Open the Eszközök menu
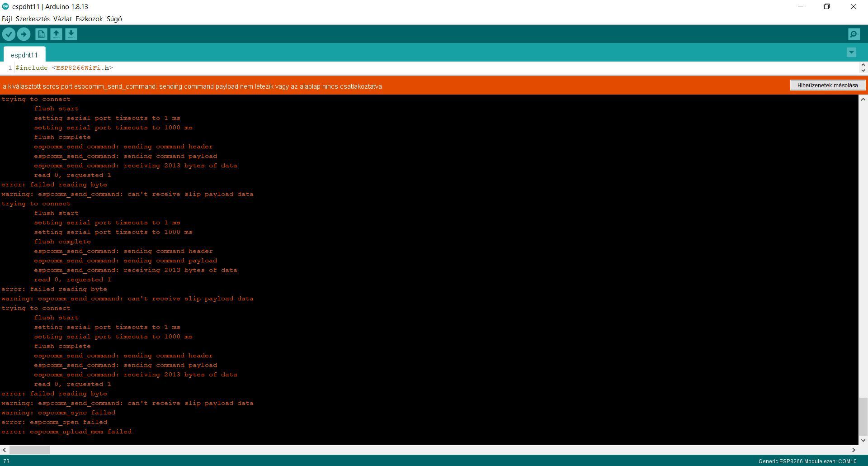Image resolution: width=868 pixels, height=466 pixels. click(x=89, y=19)
